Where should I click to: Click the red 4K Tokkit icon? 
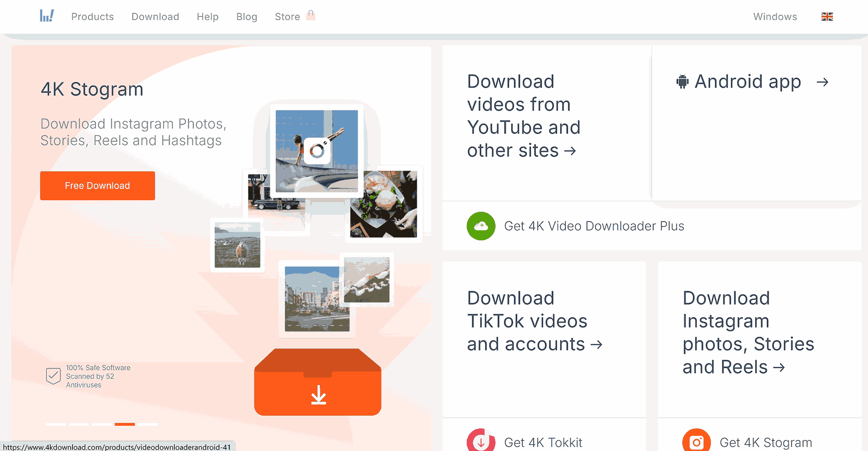pos(481,441)
